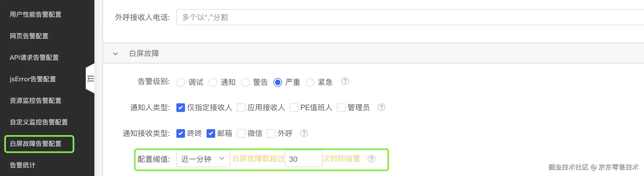Open the 近一分钟 time range dropdown
Image resolution: width=644 pixels, height=176 pixels.
[x=203, y=159]
